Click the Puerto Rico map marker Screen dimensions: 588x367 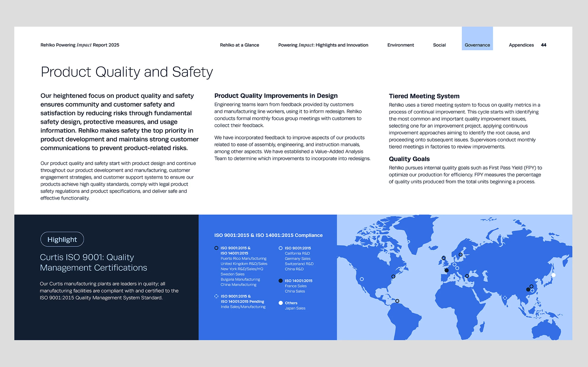tap(397, 301)
